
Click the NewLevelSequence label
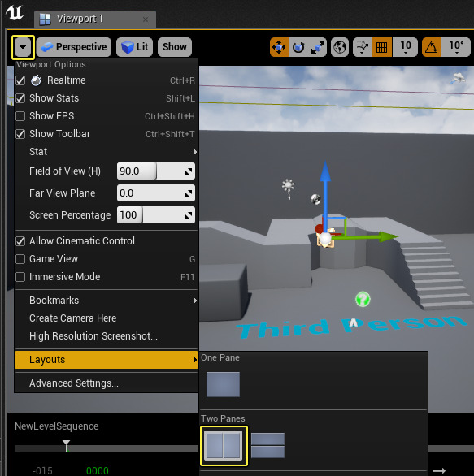pos(57,426)
